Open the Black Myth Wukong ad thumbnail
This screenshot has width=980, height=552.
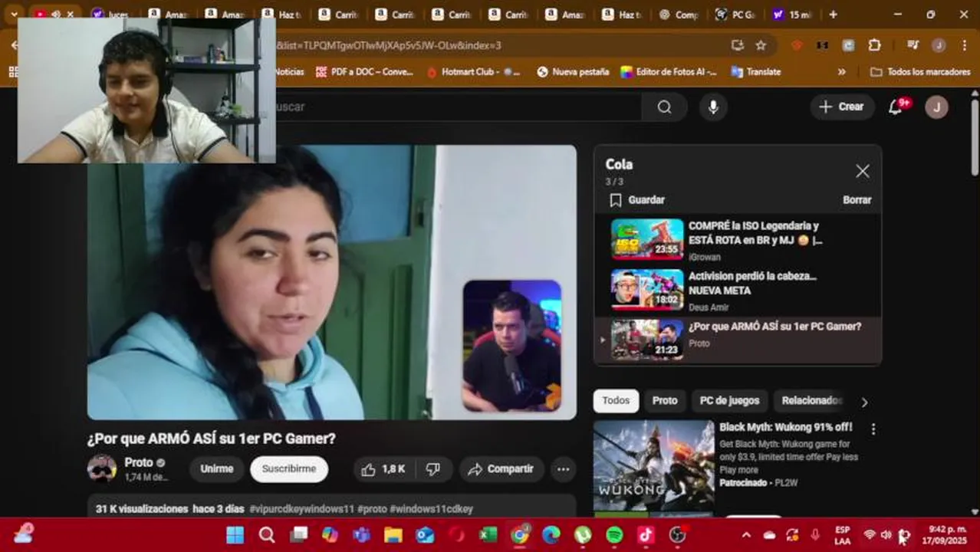click(x=653, y=466)
